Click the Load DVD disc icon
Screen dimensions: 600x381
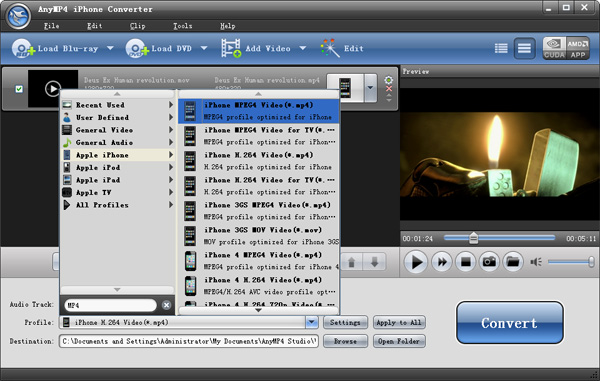[137, 49]
